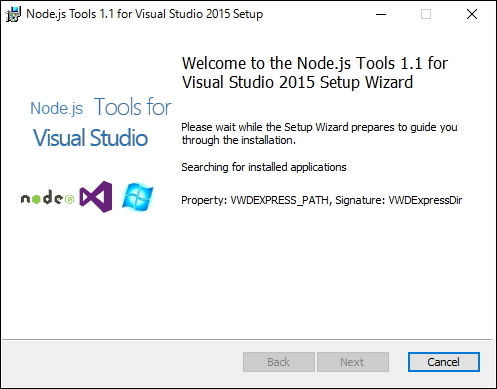The width and height of the screenshot is (497, 389).
Task: Click the installer icon in title bar
Action: click(x=13, y=14)
